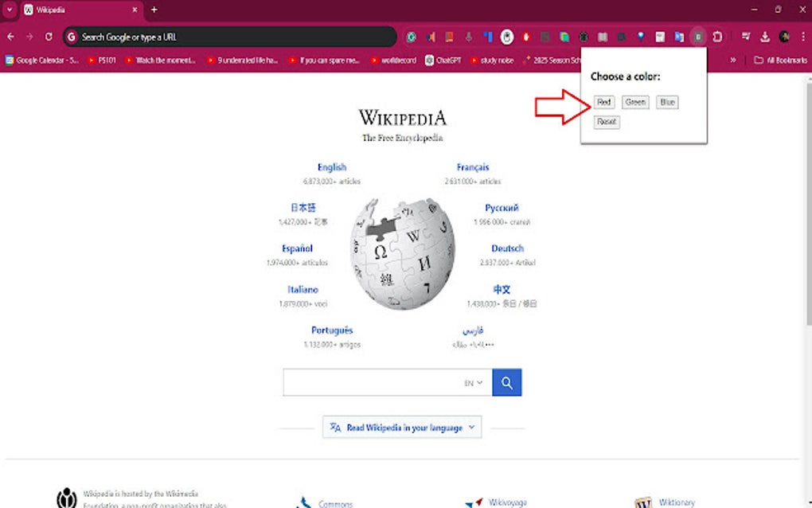Choose Green in the color popup
This screenshot has height=508, width=812.
[635, 102]
